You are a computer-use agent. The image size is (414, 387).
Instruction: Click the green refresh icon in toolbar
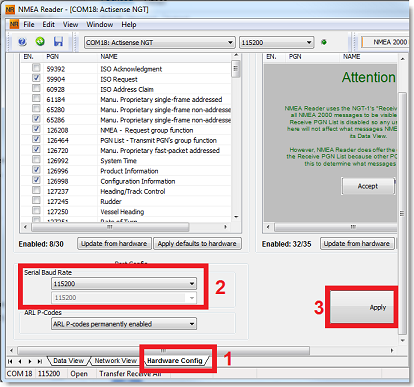[x=40, y=42]
